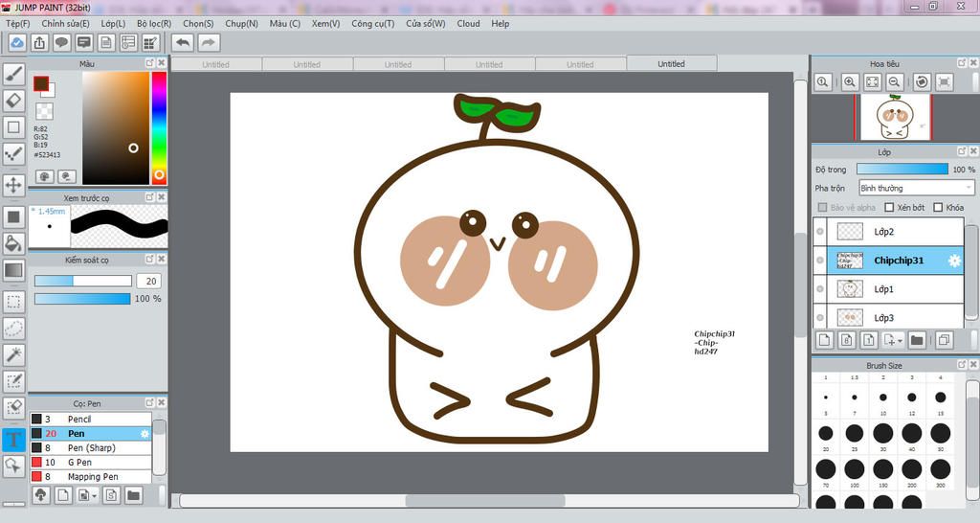Screen dimensions: 980x523
Task: Open Pen brush settings gear
Action: tap(145, 434)
